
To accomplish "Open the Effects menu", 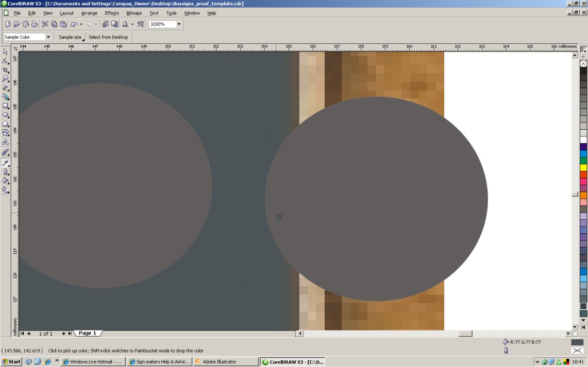I will [x=112, y=13].
